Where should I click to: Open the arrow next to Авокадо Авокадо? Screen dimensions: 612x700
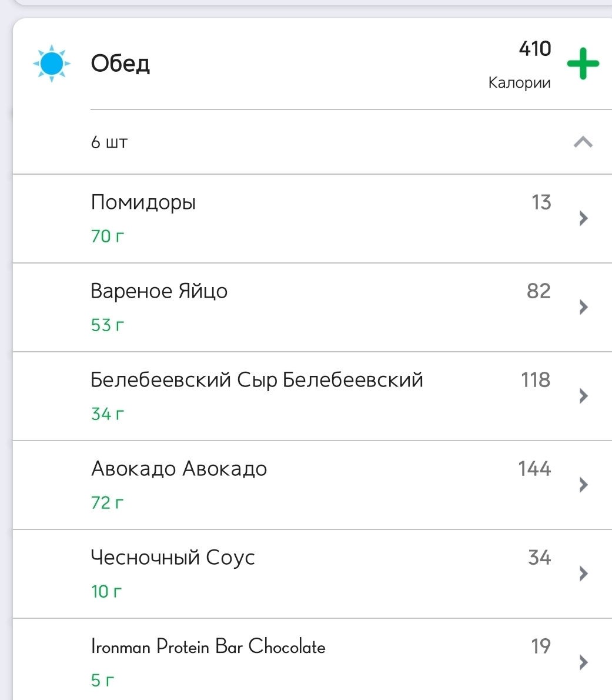583,485
